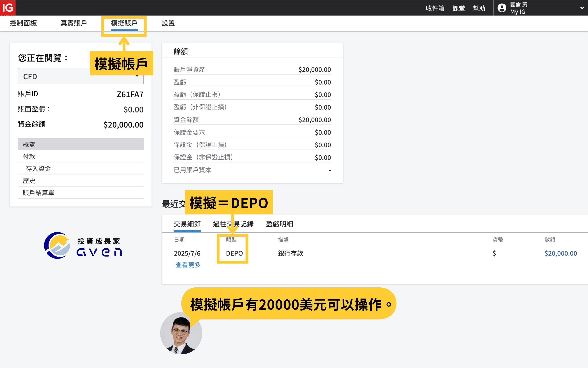The width and height of the screenshot is (588, 368).
Task: Click the 盈虧（保證止損）row
Action: tap(252, 94)
